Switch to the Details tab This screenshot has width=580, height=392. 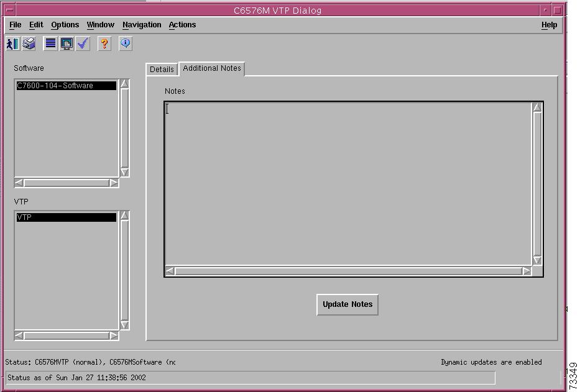coord(162,69)
